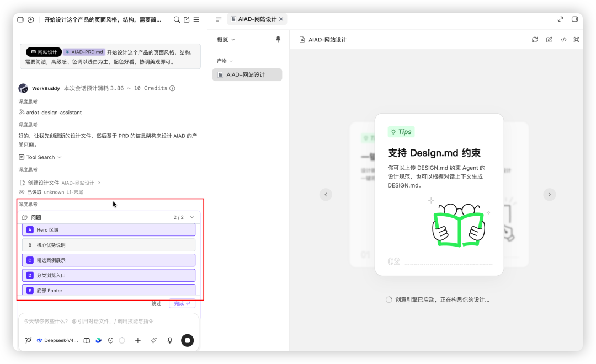Click the circular context usage indicator
Image resolution: width=596 pixels, height=364 pixels.
point(122,340)
